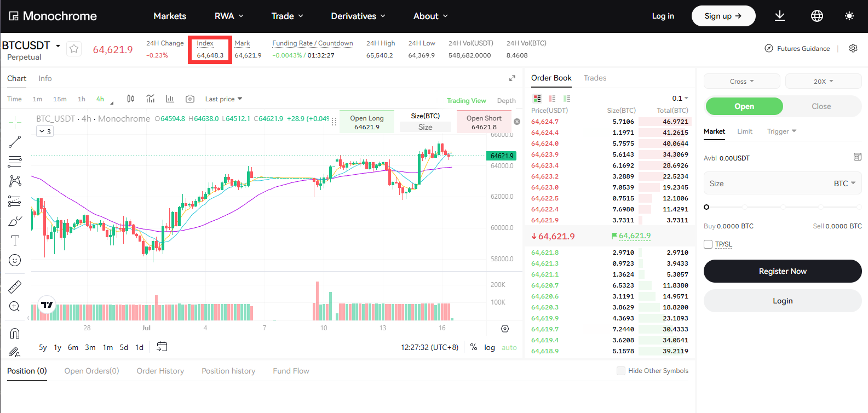Open the chart indicators icon
Screen dimensions: 868x413
[151, 99]
